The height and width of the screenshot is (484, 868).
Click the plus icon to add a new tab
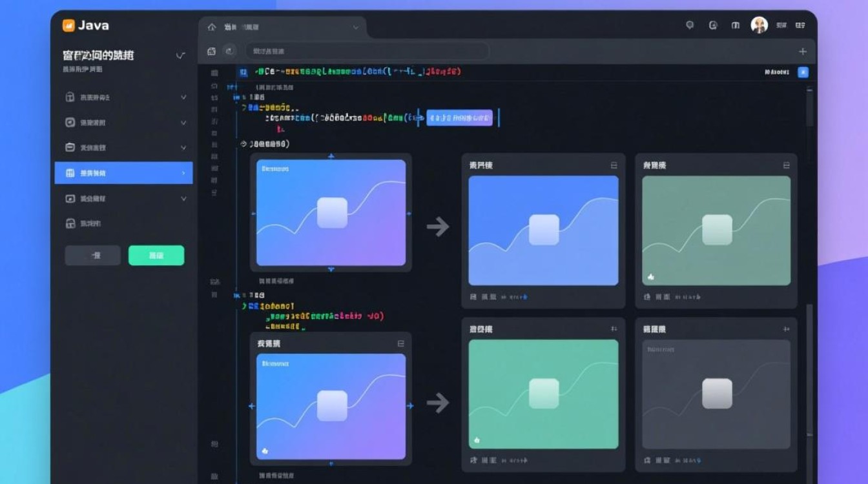point(803,52)
